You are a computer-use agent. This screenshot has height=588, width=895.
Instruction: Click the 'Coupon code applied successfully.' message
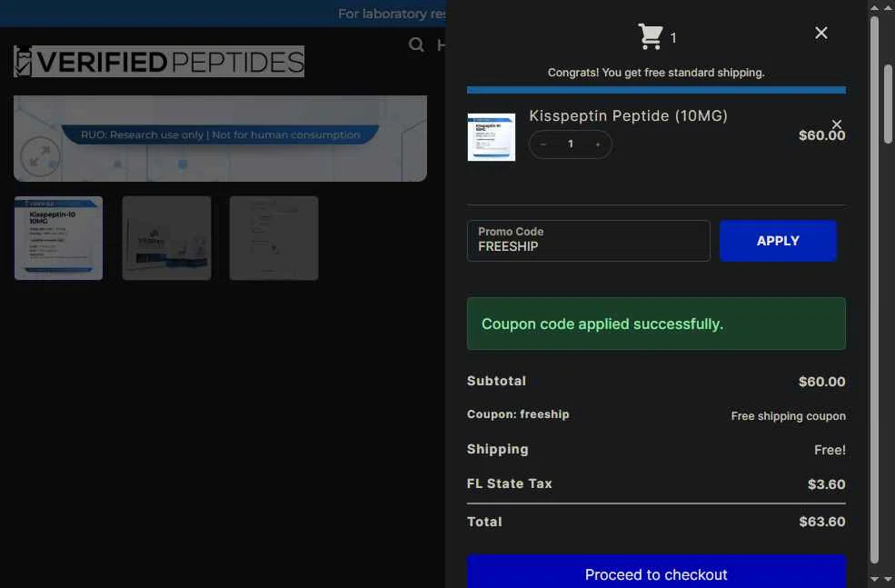pos(602,324)
